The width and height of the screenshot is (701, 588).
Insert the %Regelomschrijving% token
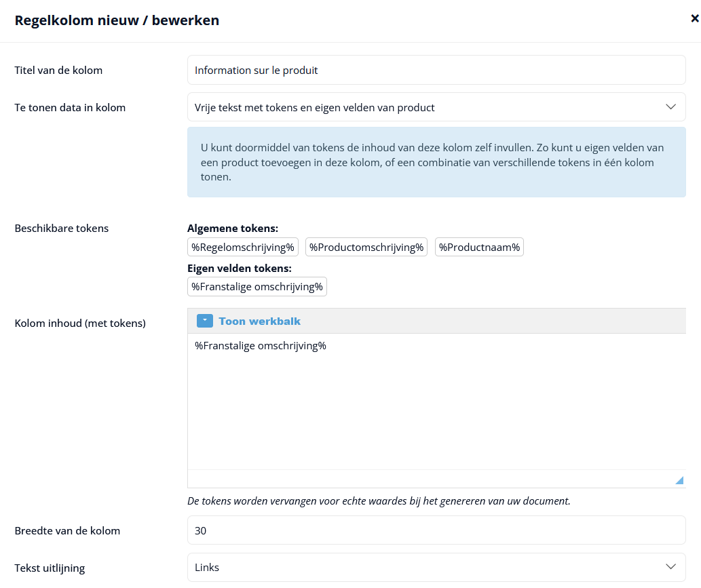(243, 247)
